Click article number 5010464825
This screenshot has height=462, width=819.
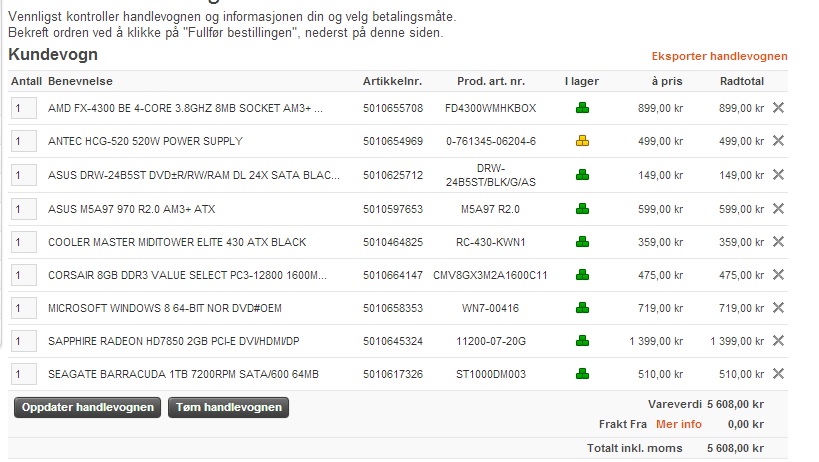(393, 242)
